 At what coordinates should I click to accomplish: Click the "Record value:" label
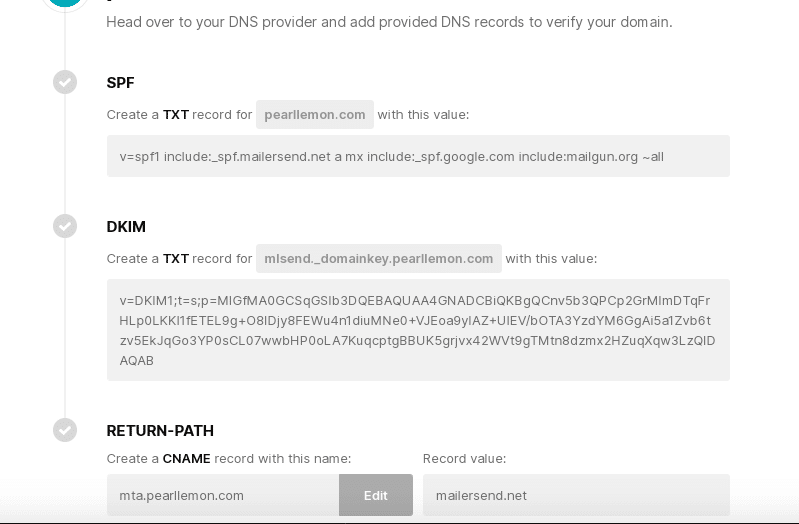click(x=465, y=459)
